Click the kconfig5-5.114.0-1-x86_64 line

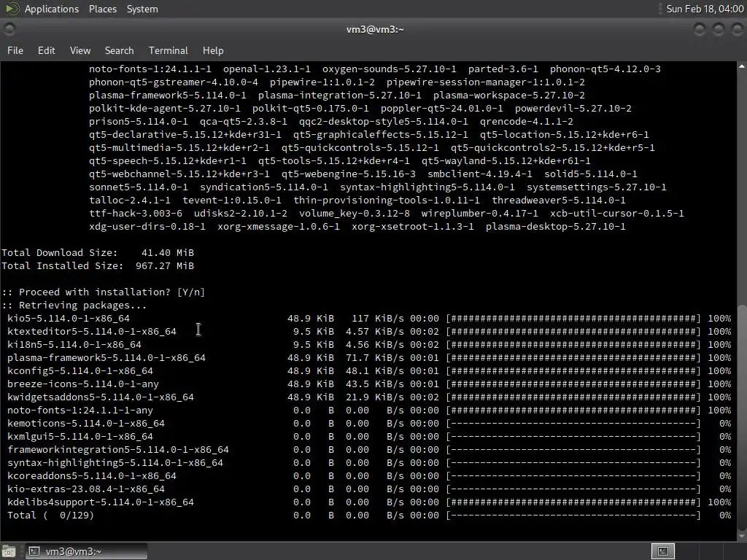(368, 370)
